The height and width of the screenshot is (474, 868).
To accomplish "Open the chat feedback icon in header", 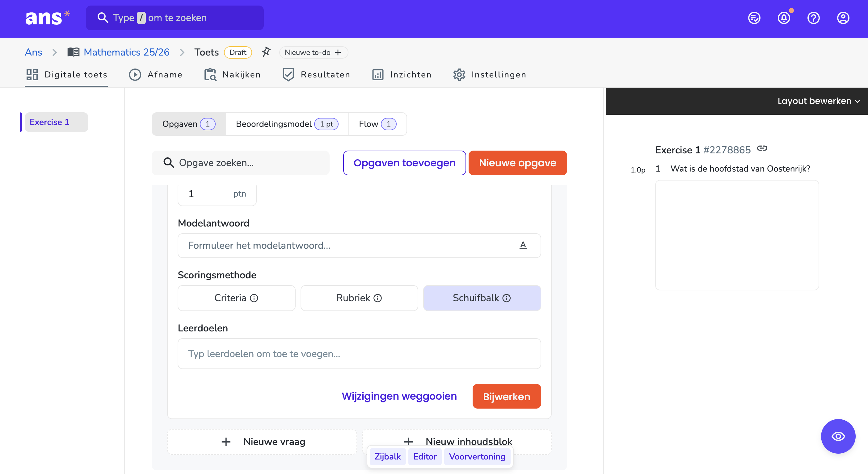I will [754, 18].
